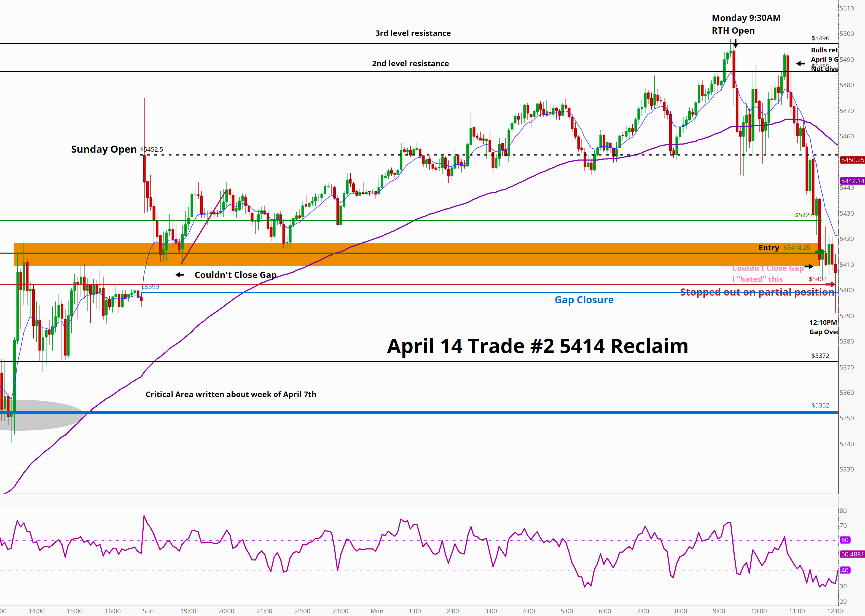Viewport: 865px width, 616px height.
Task: Click the Sunday Open label
Action: pos(104,149)
